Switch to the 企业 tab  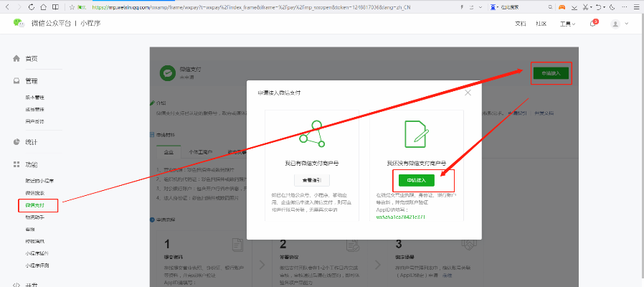point(169,152)
